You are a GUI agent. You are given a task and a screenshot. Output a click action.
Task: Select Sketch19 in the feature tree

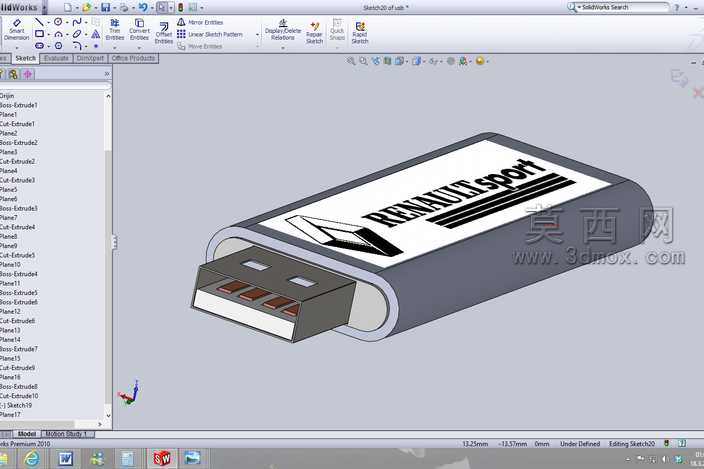pyautogui.click(x=16, y=405)
